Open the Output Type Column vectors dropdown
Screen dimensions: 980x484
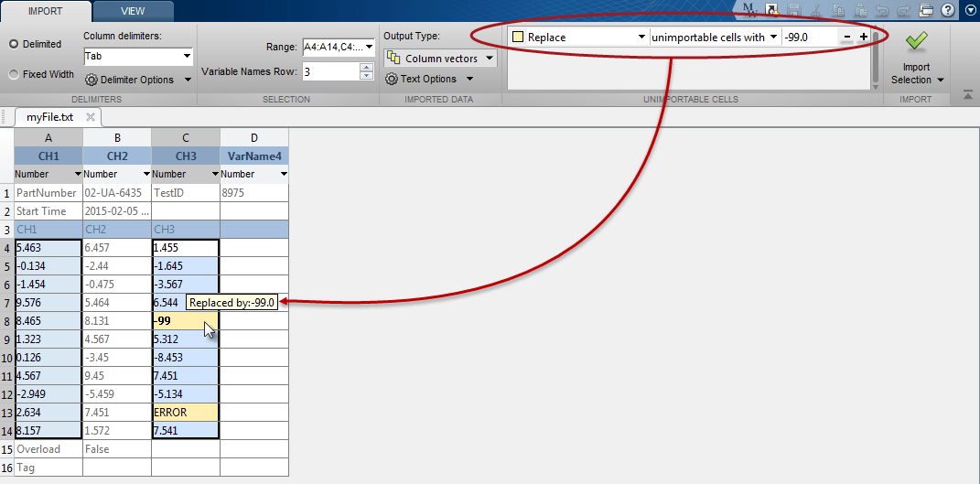pos(490,59)
